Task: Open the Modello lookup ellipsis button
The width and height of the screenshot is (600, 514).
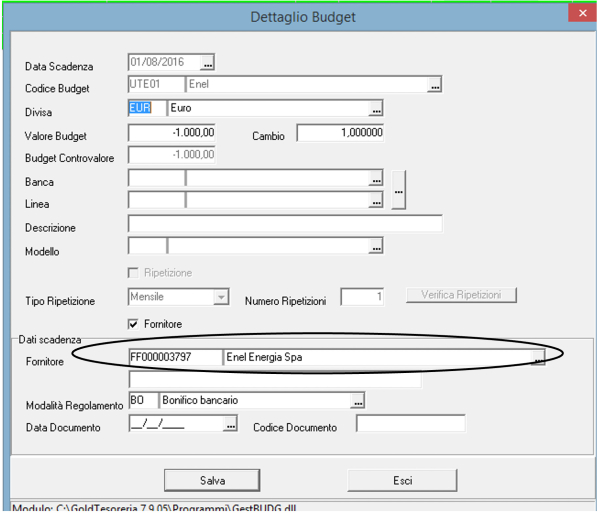Action: point(376,246)
